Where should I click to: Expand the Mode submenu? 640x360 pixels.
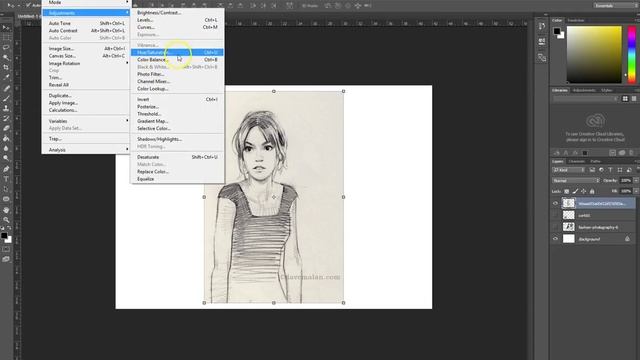point(85,2)
